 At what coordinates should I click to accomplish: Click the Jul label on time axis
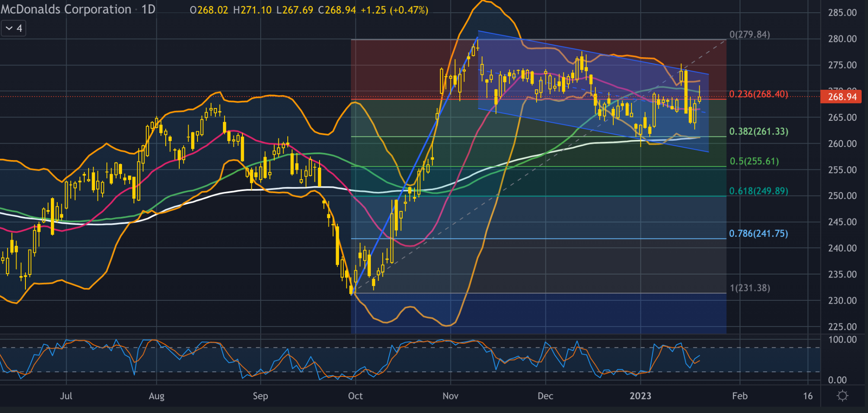coord(66,396)
